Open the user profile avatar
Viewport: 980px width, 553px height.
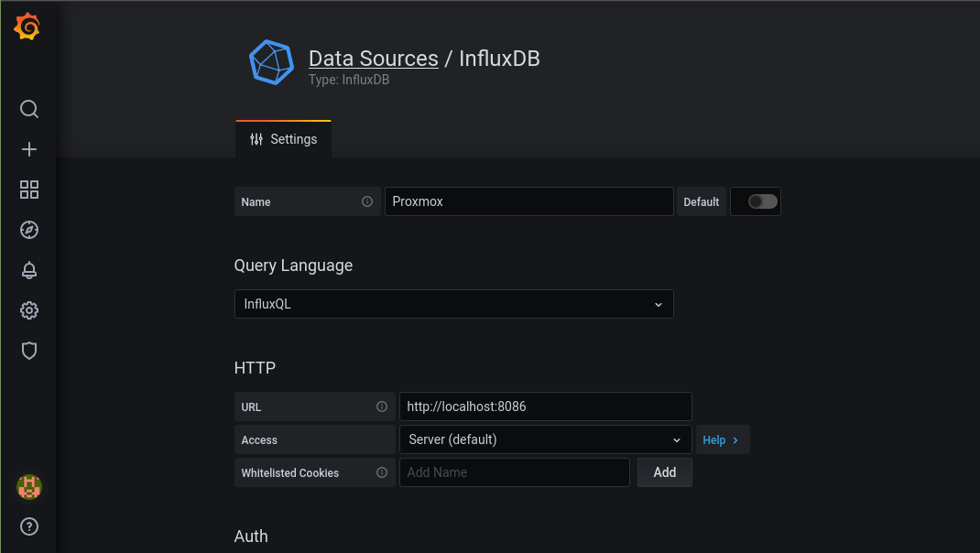pyautogui.click(x=28, y=487)
